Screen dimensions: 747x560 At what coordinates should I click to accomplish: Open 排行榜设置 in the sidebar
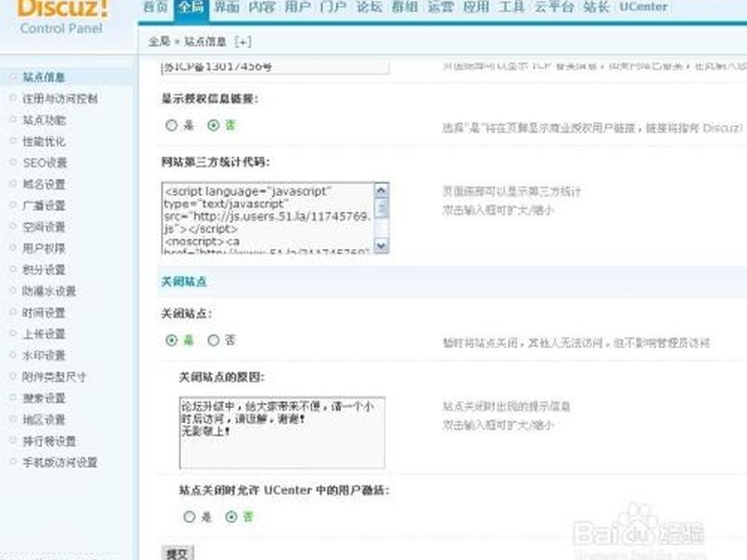pyautogui.click(x=49, y=441)
